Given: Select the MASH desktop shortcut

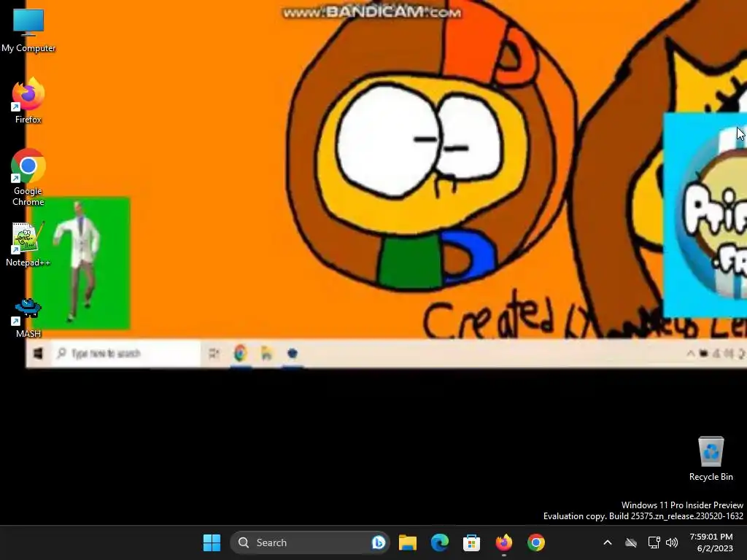Looking at the screenshot, I should (x=28, y=318).
